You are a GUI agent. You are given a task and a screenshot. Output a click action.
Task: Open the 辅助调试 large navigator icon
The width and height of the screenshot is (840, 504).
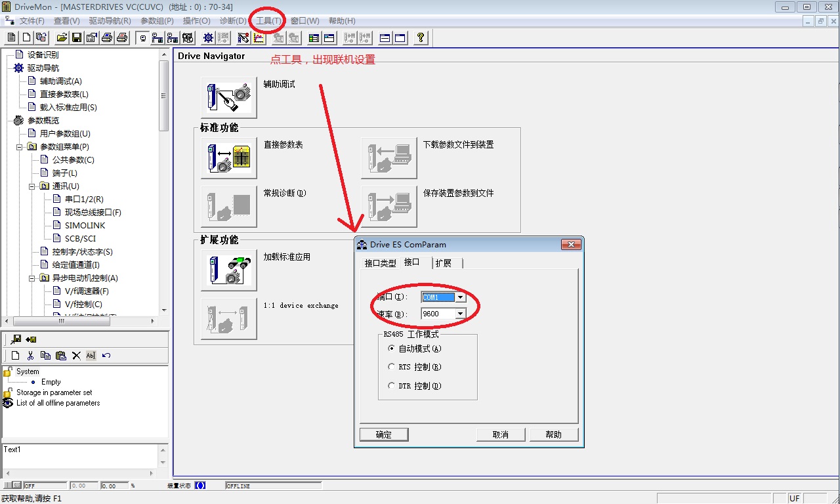click(228, 97)
